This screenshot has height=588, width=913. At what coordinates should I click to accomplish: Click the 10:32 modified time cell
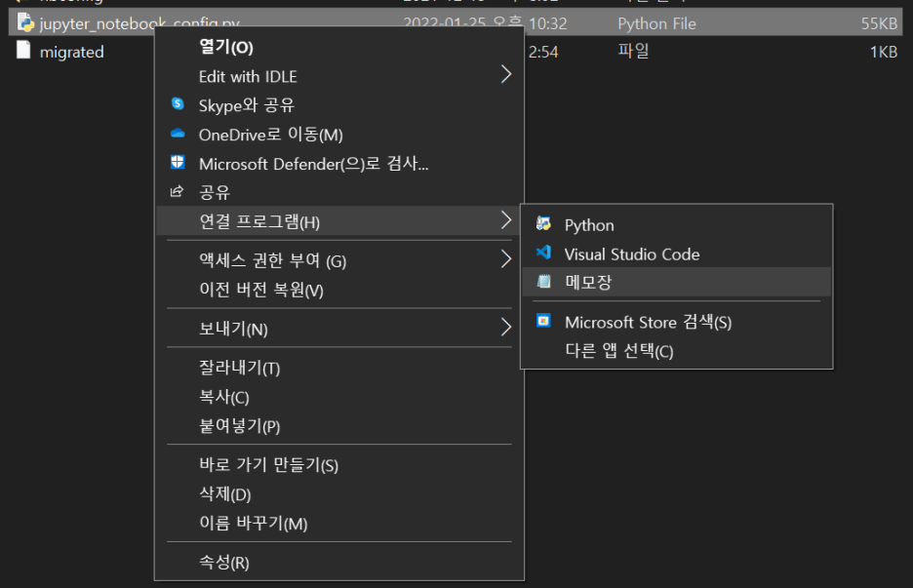547,23
